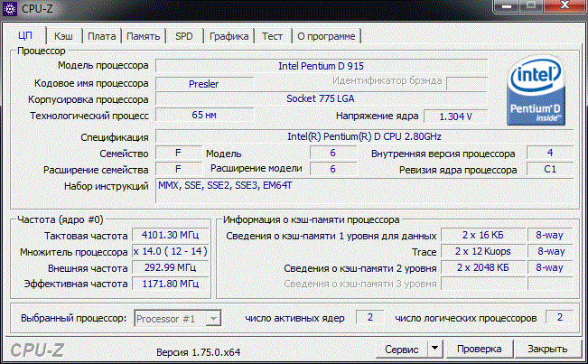Click the 2 x 12 Kuops Trace value
The width and height of the screenshot is (588, 364).
[483, 251]
